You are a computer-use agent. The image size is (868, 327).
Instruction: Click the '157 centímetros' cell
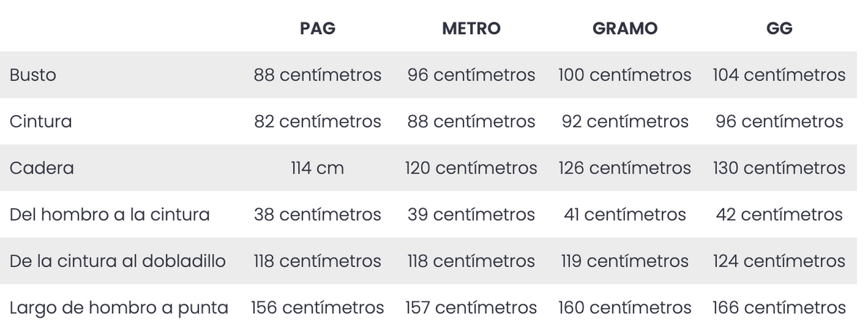click(x=471, y=307)
